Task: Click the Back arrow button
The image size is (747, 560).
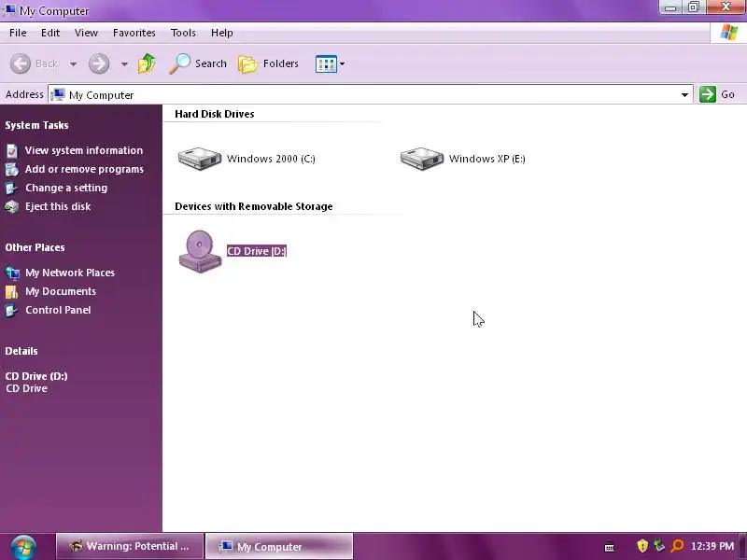Action: click(x=21, y=63)
